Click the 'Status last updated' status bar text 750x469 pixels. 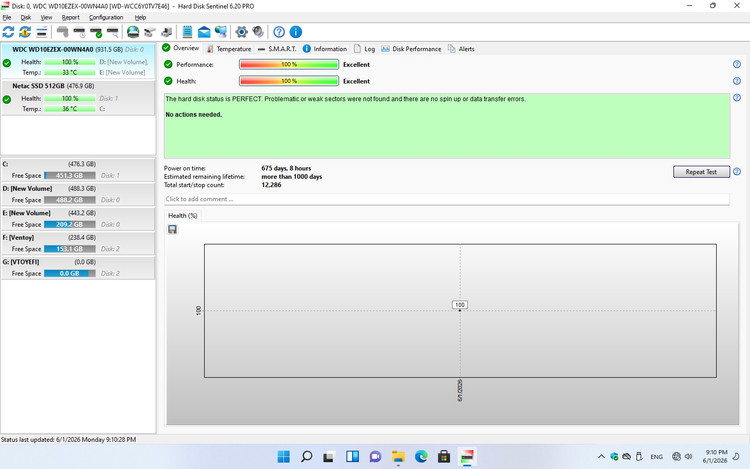pos(68,439)
